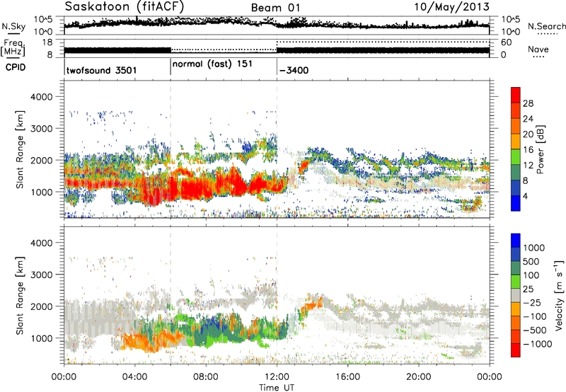The image size is (566, 392).
Task: Click the '-1000' tick on the Velocity colorbar
Action: coord(538,344)
